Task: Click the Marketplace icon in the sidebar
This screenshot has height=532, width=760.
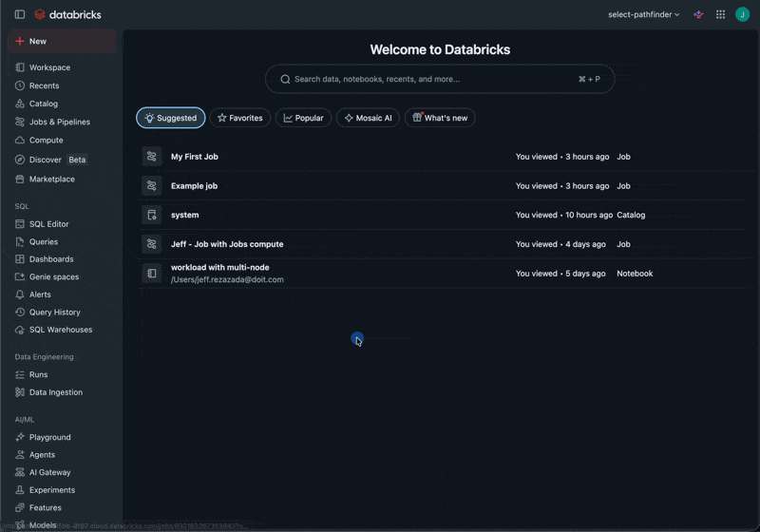Action: point(20,180)
